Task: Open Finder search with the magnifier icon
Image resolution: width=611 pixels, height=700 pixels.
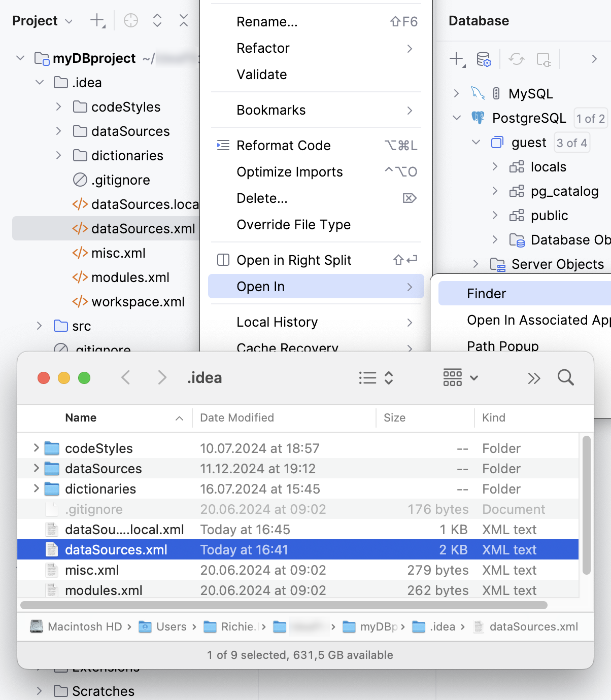Action: coord(565,377)
